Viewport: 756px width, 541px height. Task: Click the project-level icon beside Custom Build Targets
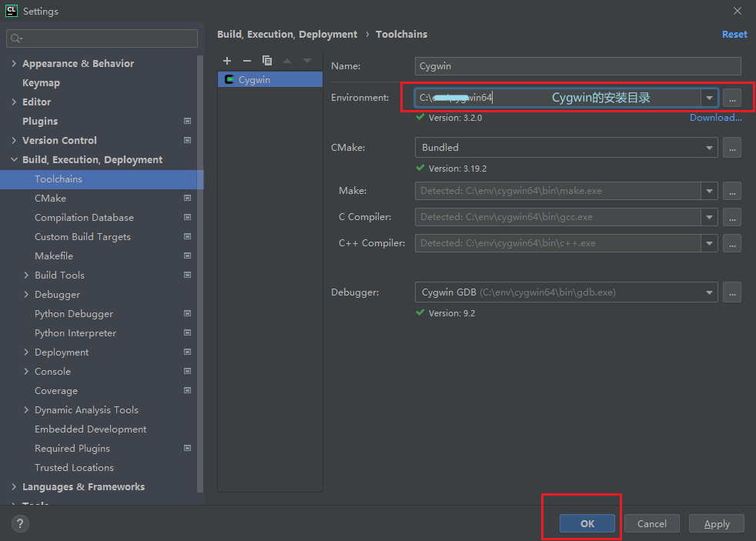(188, 236)
